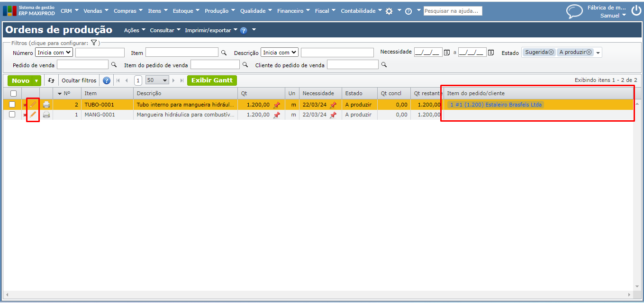Open Samuel user dropdown

click(613, 16)
